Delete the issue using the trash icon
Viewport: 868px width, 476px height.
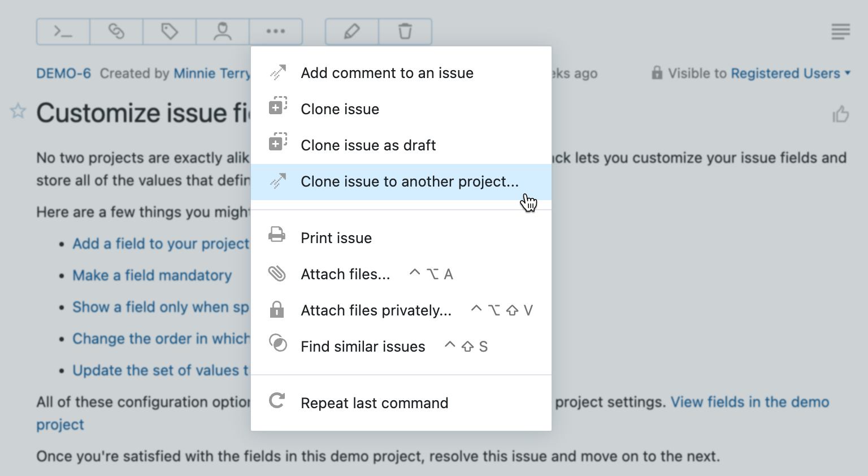pos(405,32)
